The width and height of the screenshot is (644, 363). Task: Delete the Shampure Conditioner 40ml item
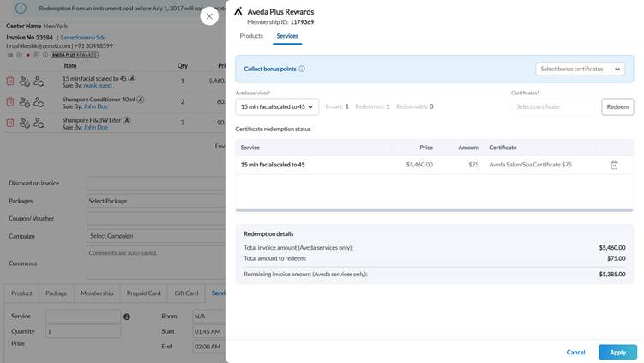10,101
